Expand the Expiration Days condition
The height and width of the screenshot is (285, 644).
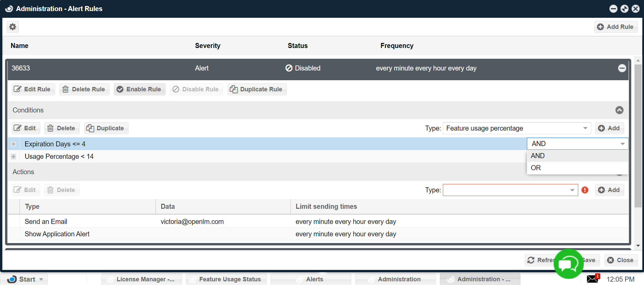pyautogui.click(x=13, y=144)
